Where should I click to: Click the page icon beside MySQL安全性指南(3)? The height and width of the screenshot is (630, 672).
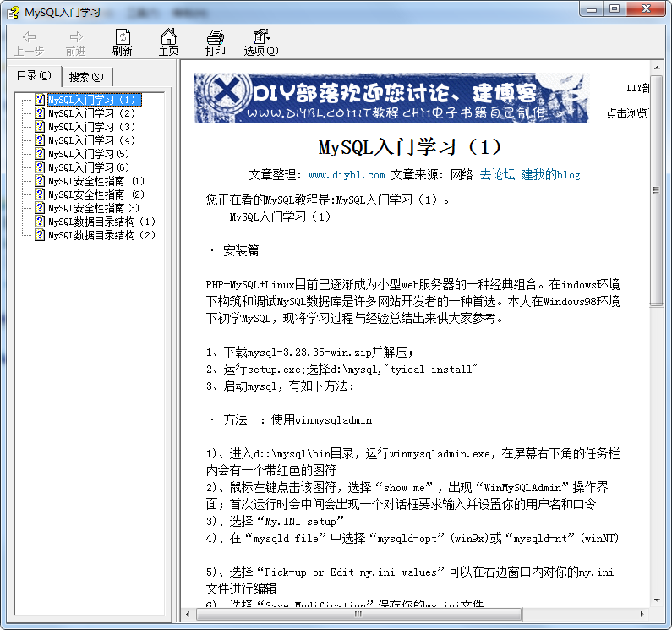click(x=40, y=208)
